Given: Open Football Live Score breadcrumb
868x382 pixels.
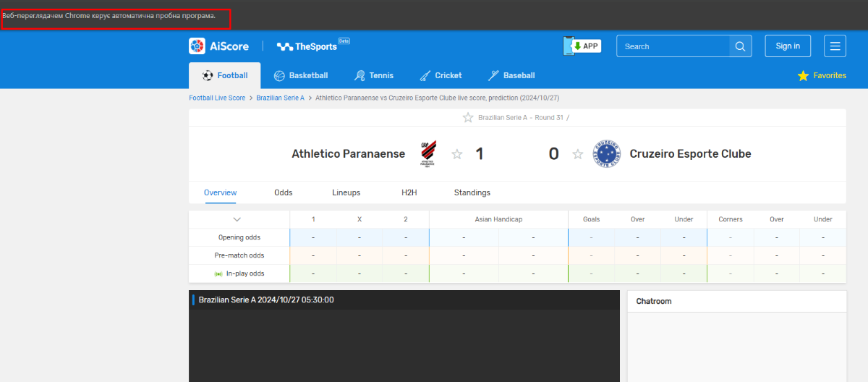Looking at the screenshot, I should (217, 98).
